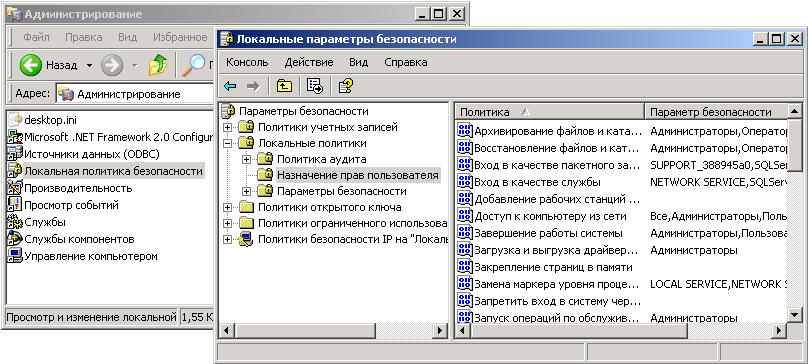Click the Вход в качестве пакетного задания policy row
Image resolution: width=808 pixels, height=364 pixels.
[622, 165]
